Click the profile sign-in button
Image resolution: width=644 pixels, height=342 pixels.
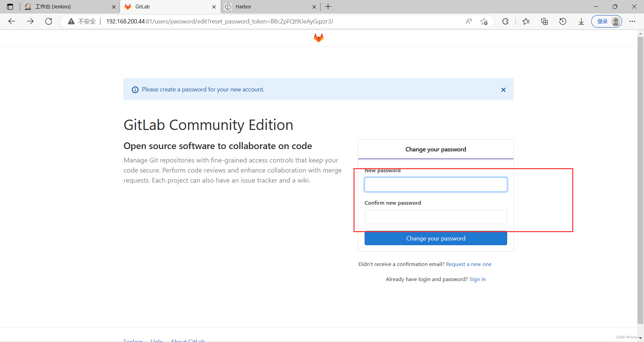pyautogui.click(x=606, y=21)
